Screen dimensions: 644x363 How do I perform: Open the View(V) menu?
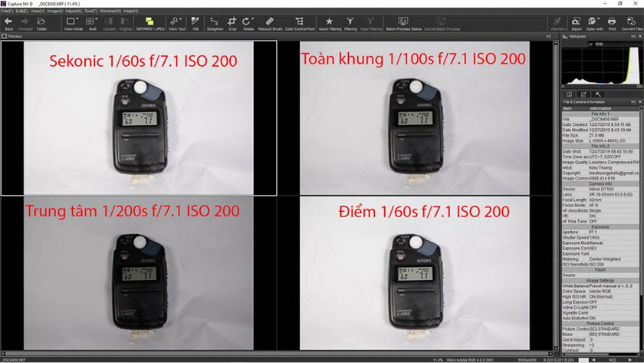[38, 11]
